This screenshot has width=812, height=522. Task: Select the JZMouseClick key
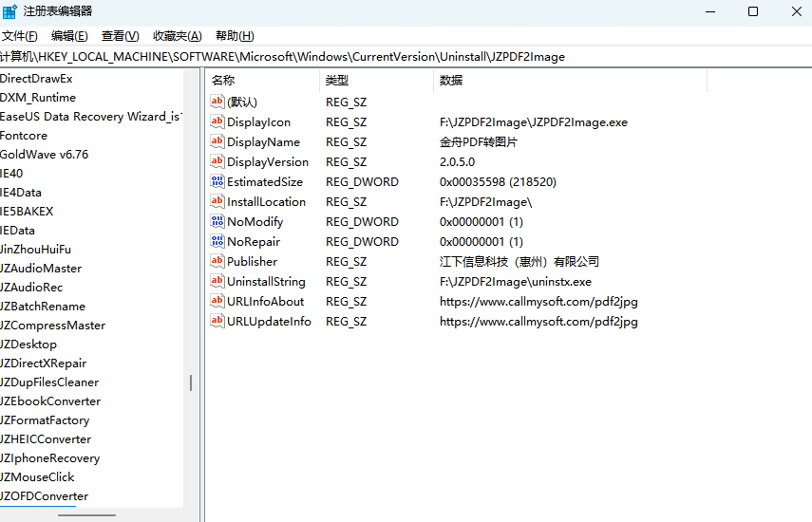(x=37, y=477)
